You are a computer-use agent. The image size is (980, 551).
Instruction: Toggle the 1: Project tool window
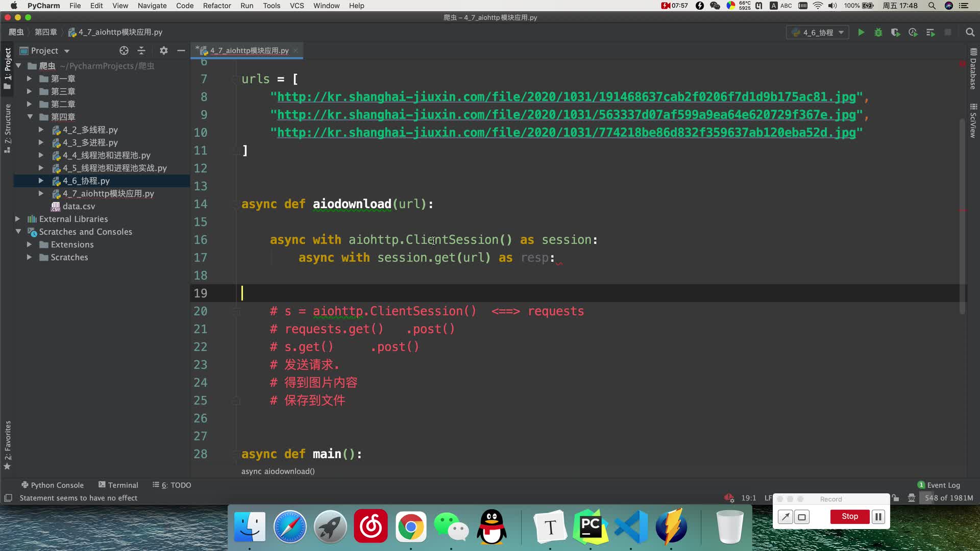click(x=7, y=68)
